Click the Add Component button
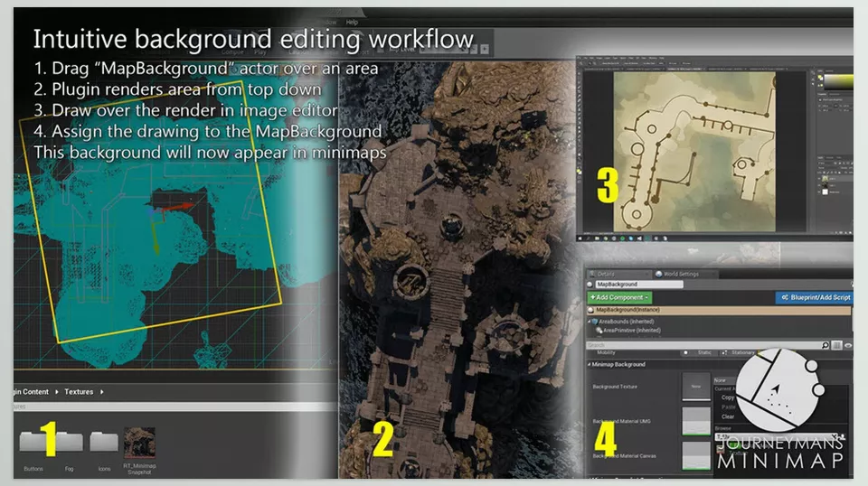 (x=619, y=297)
